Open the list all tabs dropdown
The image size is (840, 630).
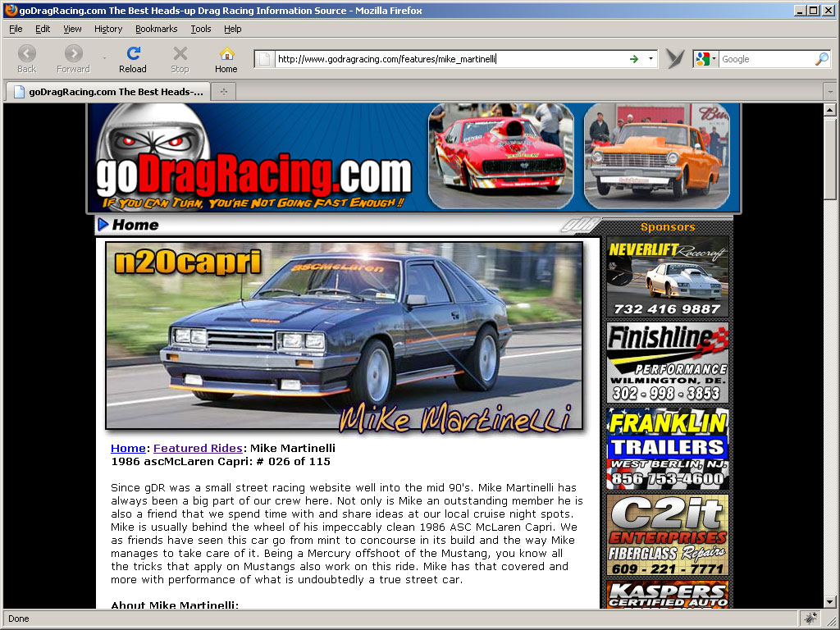point(830,92)
